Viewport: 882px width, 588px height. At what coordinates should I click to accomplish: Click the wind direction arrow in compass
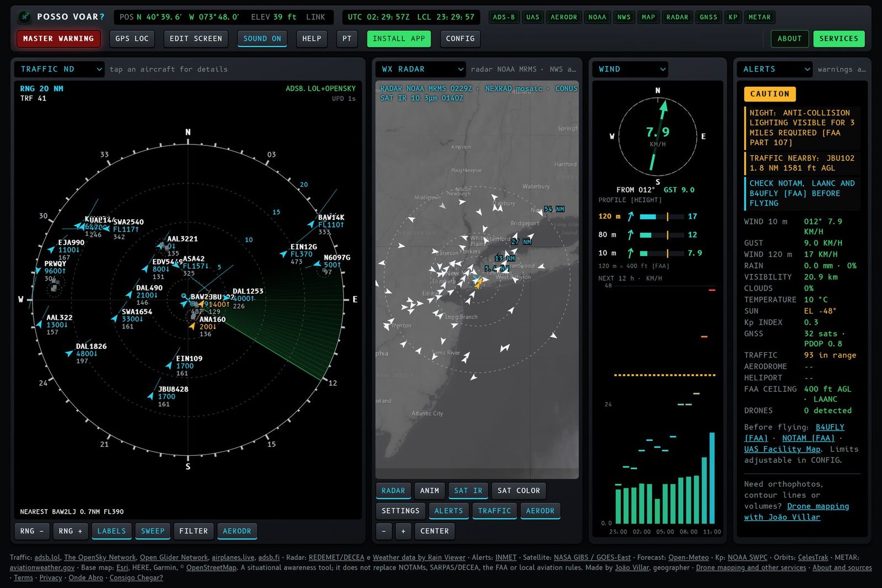coord(658,135)
